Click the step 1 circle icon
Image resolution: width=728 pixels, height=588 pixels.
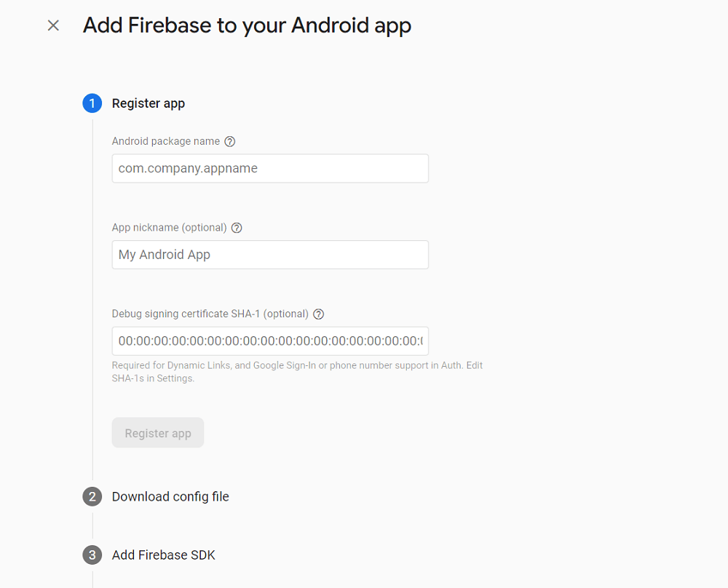pos(92,103)
